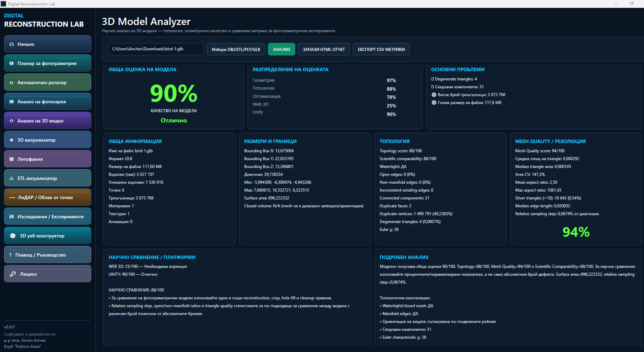
Task: Click the icon beside Изследвания / Експерименти
Action: (x=12, y=217)
